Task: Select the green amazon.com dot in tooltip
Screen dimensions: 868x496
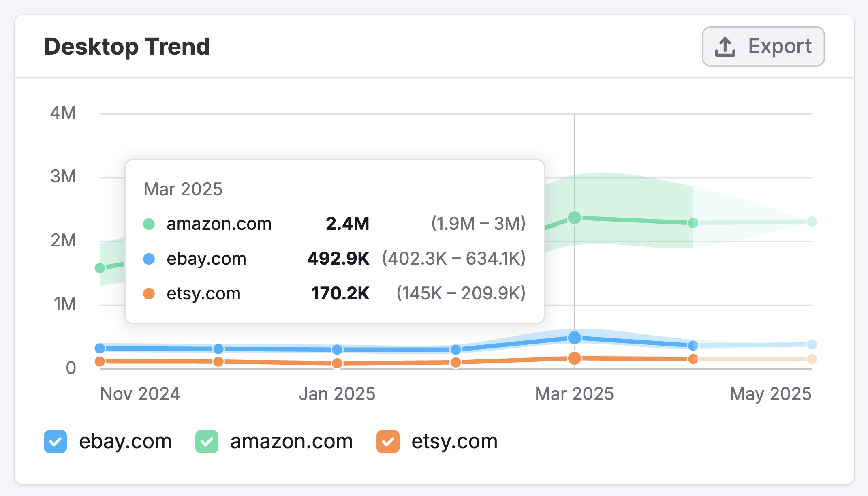Action: pos(149,224)
